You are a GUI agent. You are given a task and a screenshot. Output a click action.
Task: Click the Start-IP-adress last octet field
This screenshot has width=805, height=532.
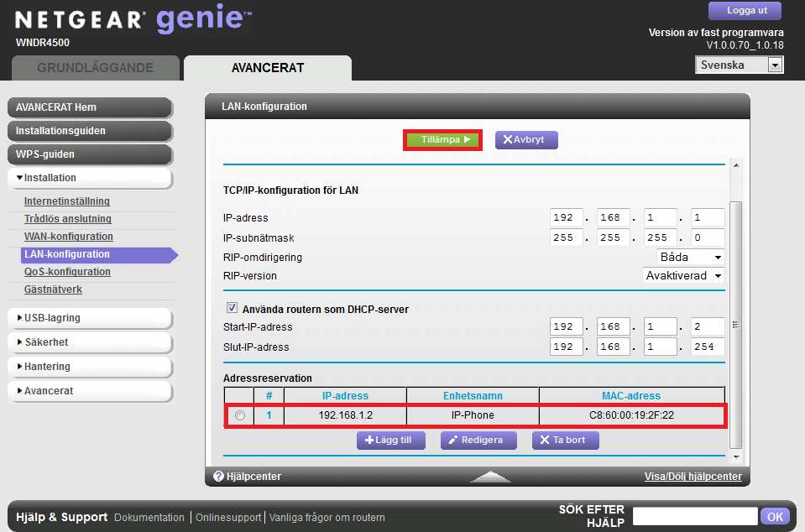[708, 326]
